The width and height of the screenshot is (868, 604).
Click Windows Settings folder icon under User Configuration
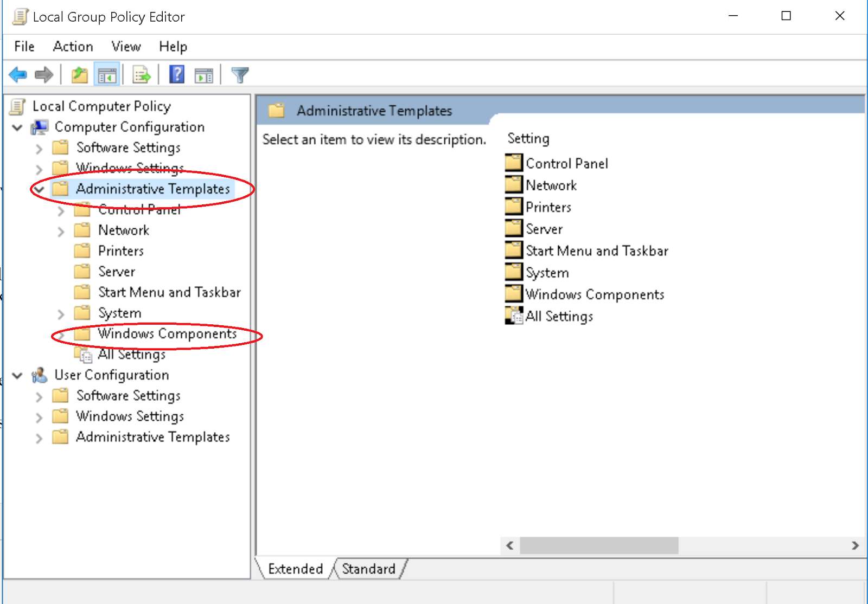pyautogui.click(x=60, y=416)
